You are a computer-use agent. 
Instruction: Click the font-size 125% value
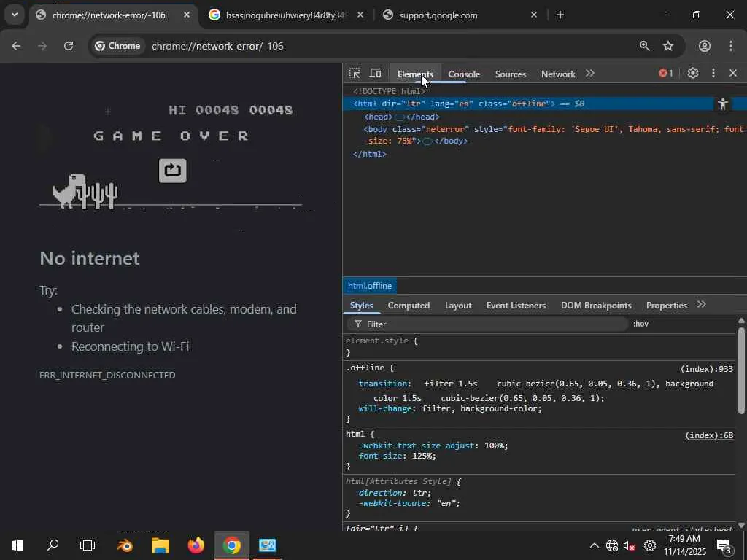tap(424, 456)
